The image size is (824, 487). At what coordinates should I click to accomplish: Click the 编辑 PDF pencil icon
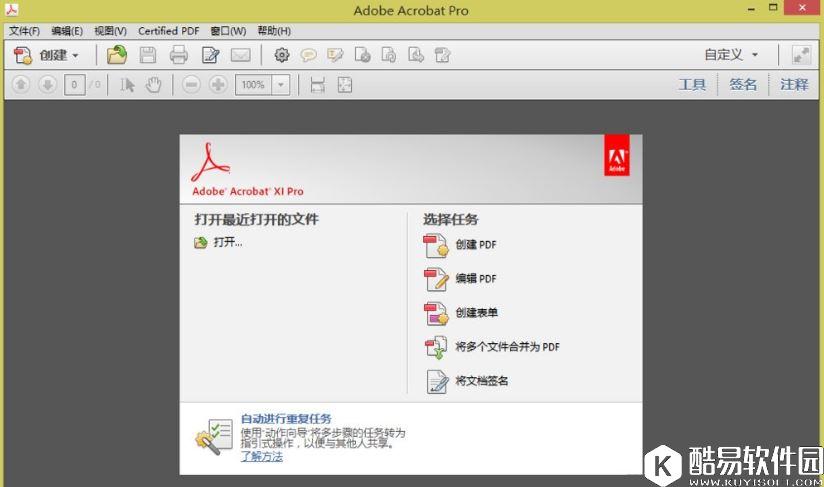pos(436,279)
